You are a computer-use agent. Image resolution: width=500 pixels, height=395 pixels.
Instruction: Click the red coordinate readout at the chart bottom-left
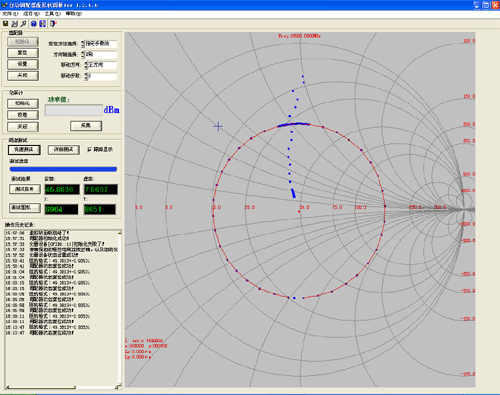[146, 349]
